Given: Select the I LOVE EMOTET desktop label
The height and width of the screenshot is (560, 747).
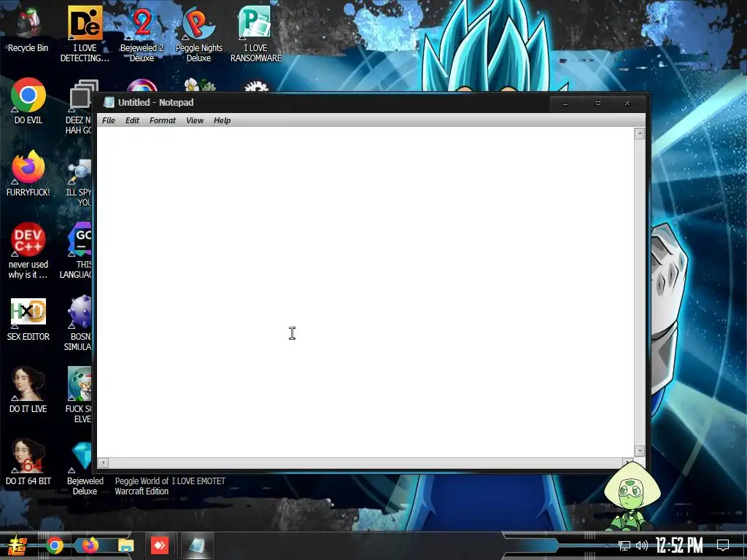Looking at the screenshot, I should [198, 481].
